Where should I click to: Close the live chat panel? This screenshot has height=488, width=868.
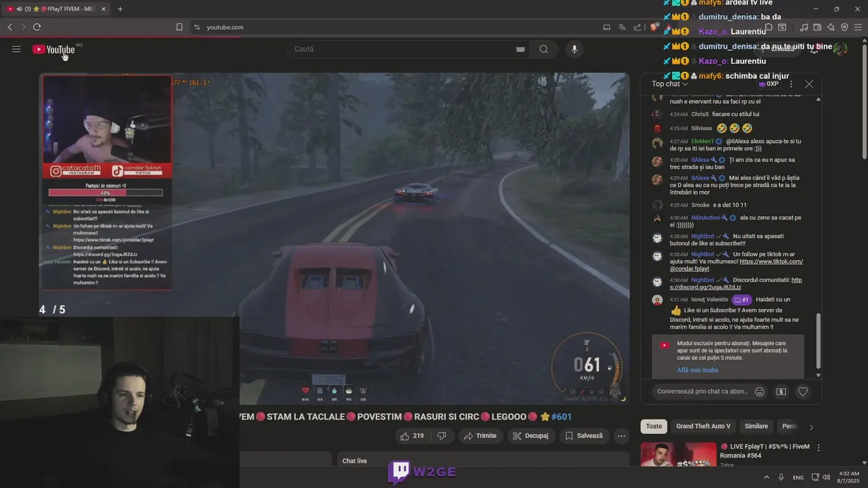pyautogui.click(x=809, y=84)
